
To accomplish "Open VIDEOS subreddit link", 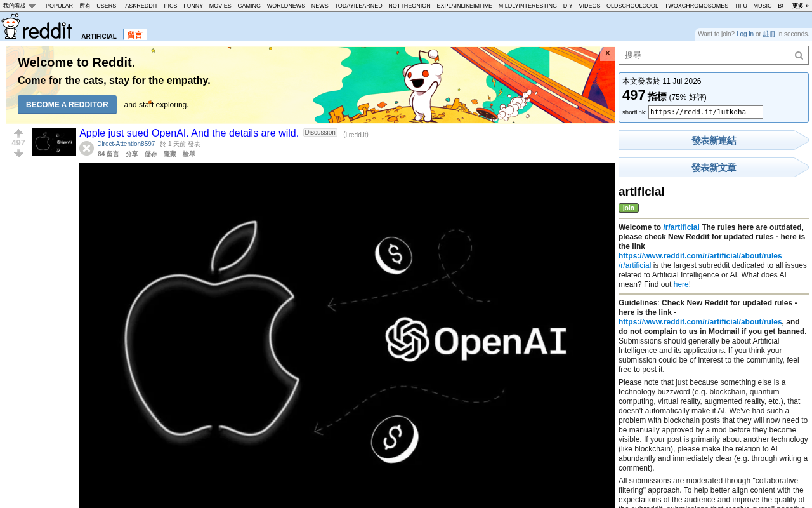I will click(589, 6).
